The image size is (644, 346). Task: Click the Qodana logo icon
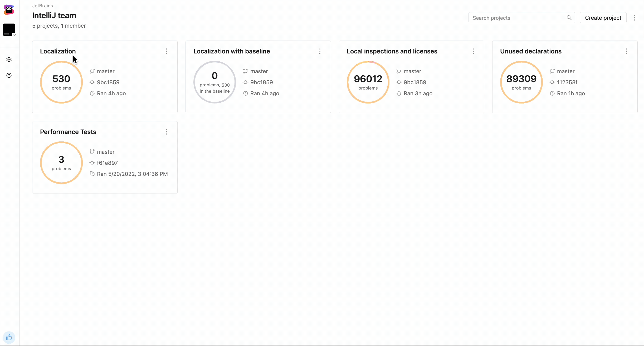[x=9, y=10]
